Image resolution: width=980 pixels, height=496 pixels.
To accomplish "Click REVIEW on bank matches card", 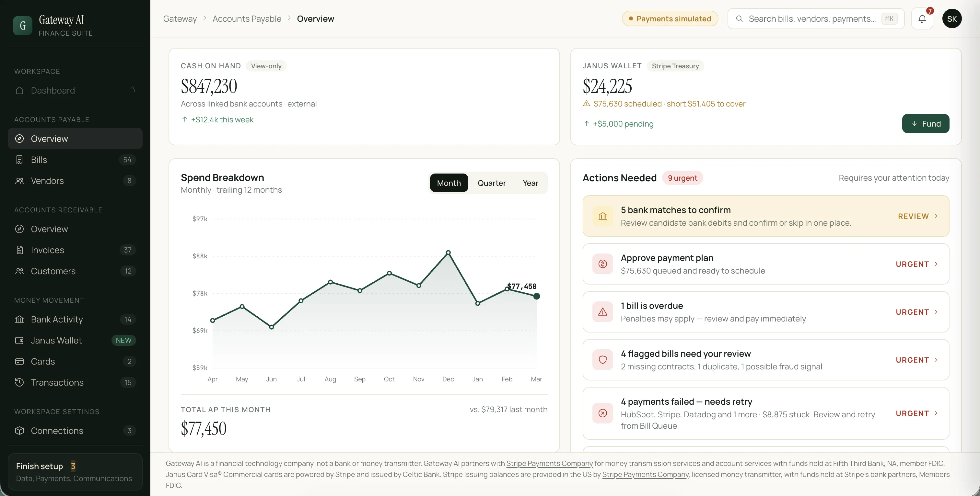I will point(914,216).
